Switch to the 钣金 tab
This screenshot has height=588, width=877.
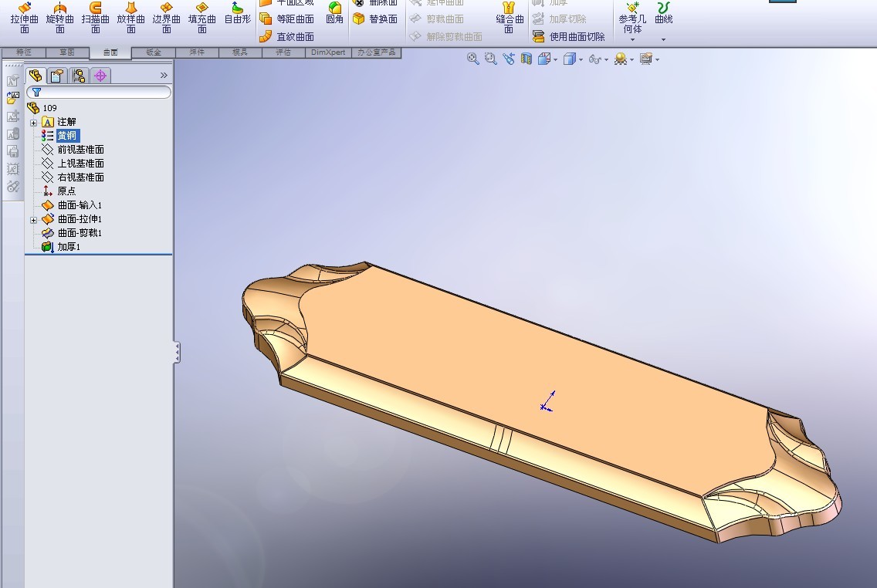click(x=154, y=52)
